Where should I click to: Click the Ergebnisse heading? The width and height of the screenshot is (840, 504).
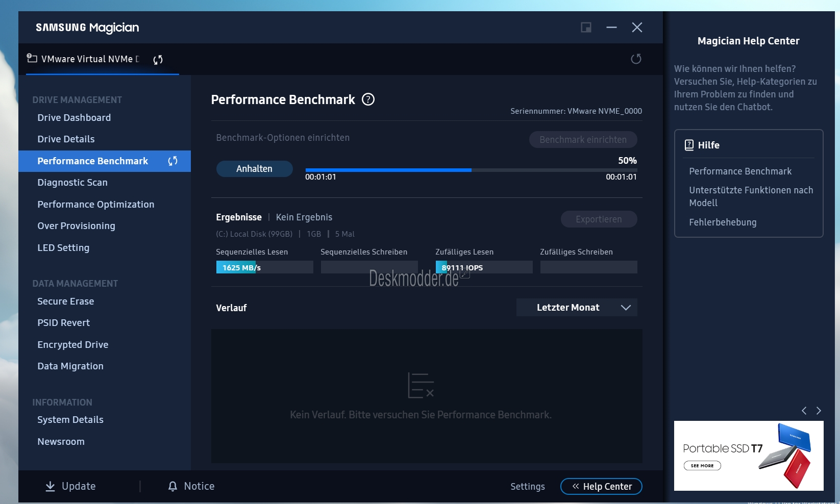click(239, 217)
